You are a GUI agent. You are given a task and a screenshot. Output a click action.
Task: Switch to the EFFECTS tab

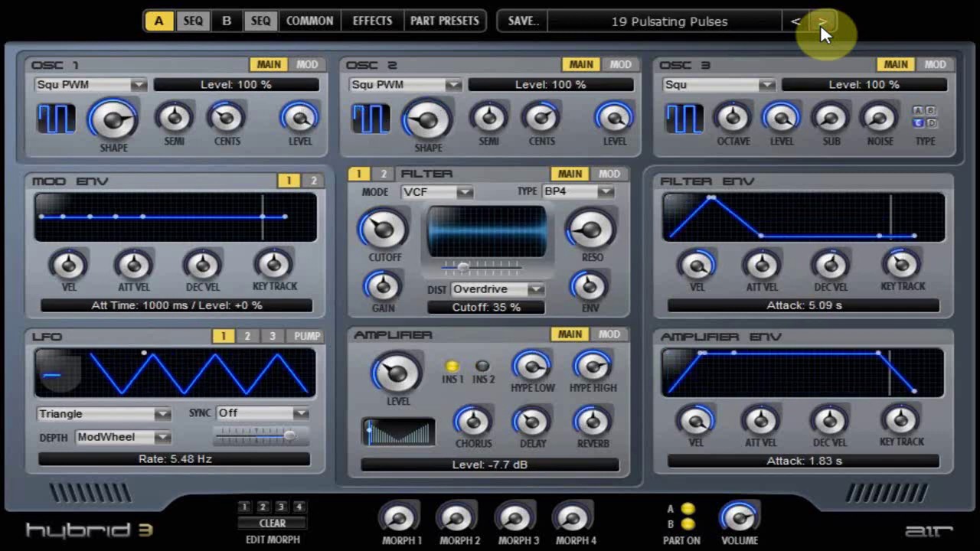pos(372,21)
